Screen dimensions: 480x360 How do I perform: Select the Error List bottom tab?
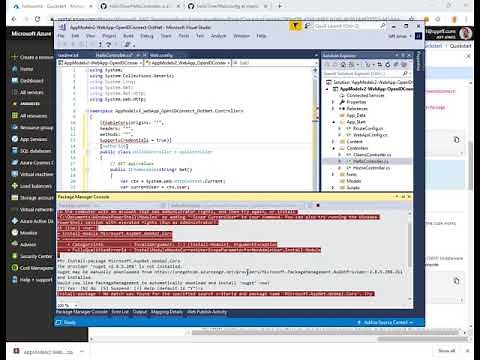point(120,312)
